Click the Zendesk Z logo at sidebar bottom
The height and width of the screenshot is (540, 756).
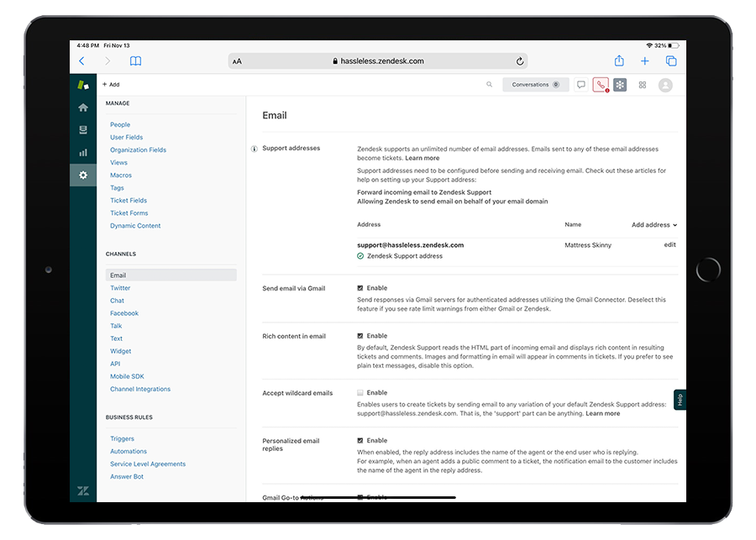pyautogui.click(x=83, y=490)
